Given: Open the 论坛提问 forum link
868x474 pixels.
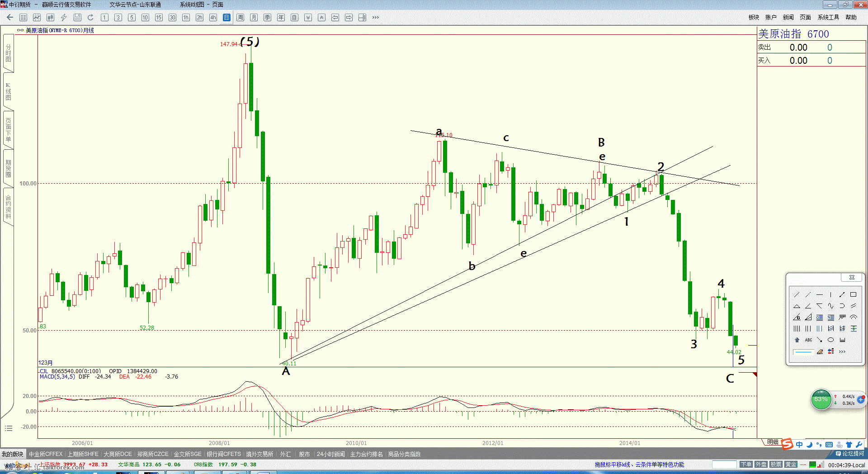Looking at the screenshot, I should [850, 454].
